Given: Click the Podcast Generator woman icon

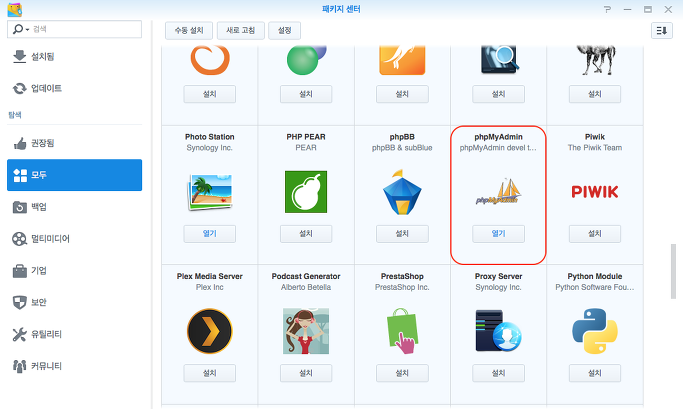Looking at the screenshot, I should (306, 331).
